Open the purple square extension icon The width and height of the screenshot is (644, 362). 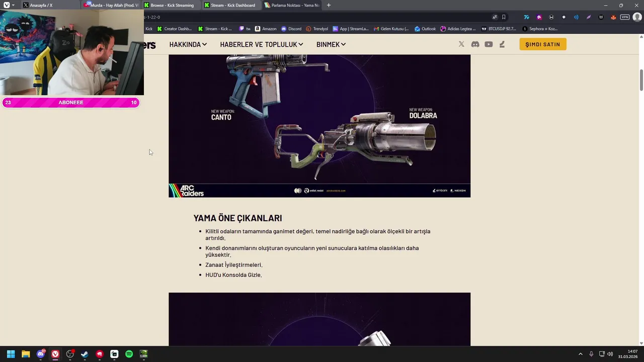click(x=539, y=17)
